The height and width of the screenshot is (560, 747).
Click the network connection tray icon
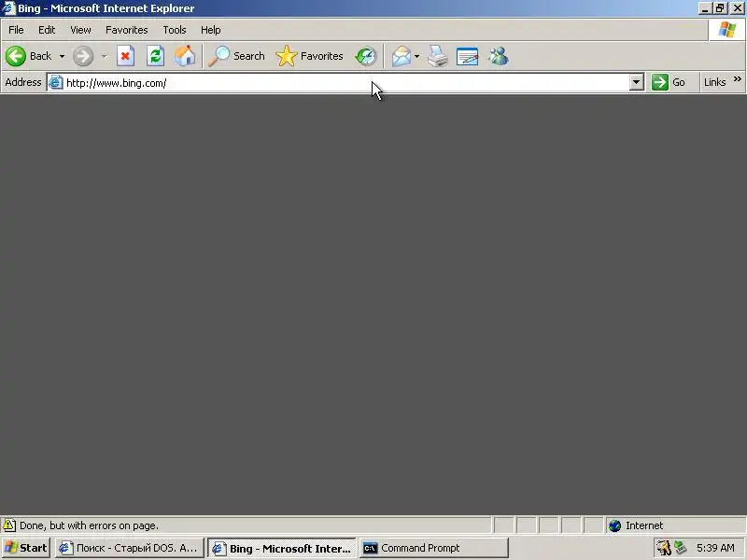[x=681, y=548]
